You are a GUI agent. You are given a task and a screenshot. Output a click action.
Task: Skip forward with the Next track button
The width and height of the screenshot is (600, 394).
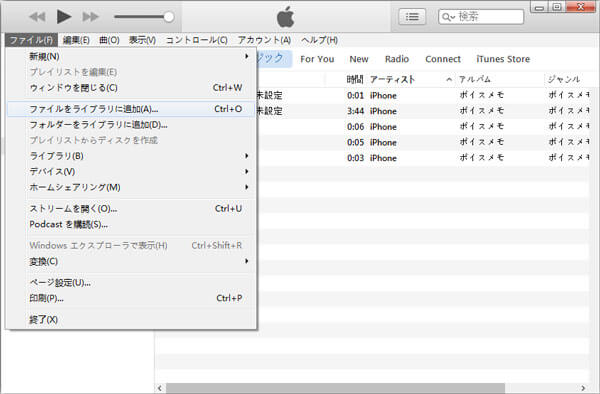point(90,17)
